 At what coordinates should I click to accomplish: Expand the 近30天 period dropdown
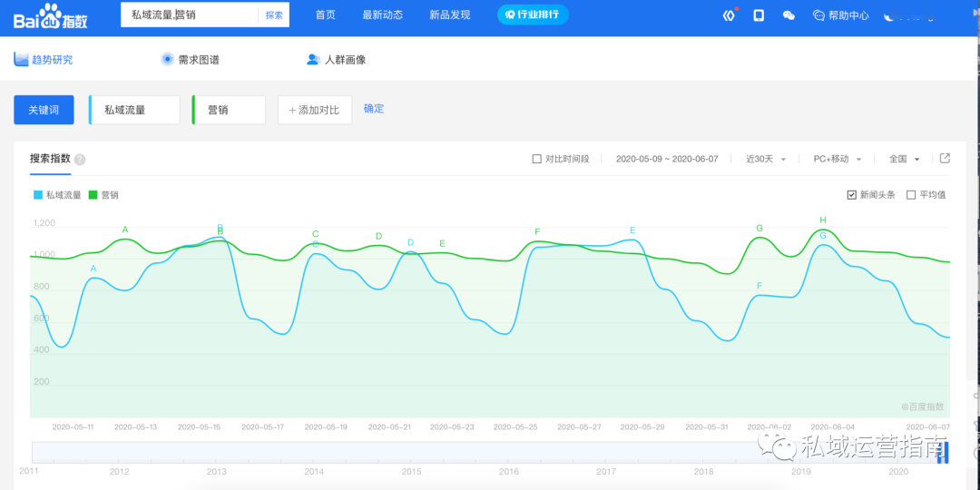click(x=766, y=159)
